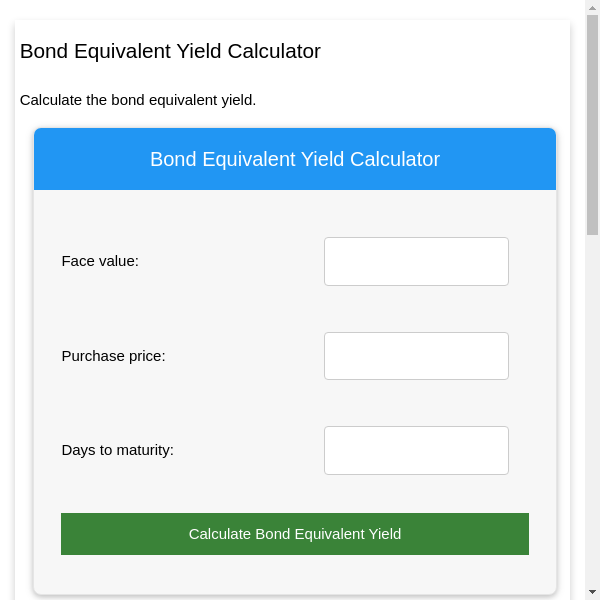Click the blank gray area above Face value
Viewport: 600px width, 600px height.
tap(295, 212)
